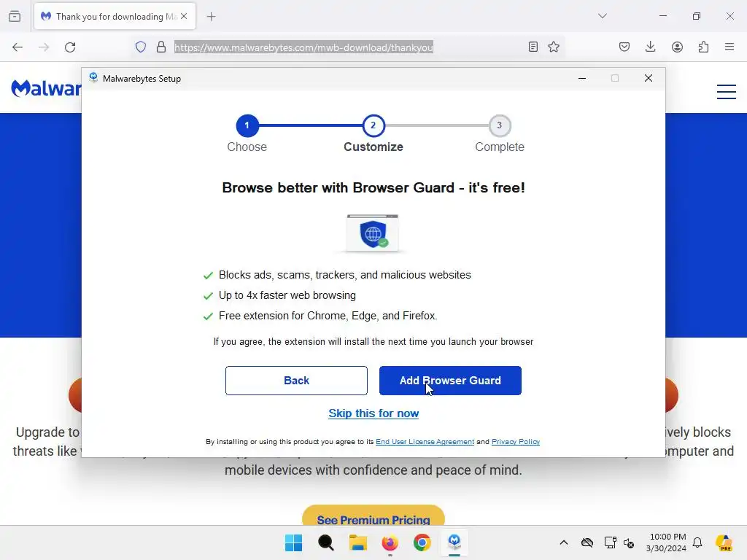Close the Malwarebytes Setup dialog

pyautogui.click(x=649, y=78)
